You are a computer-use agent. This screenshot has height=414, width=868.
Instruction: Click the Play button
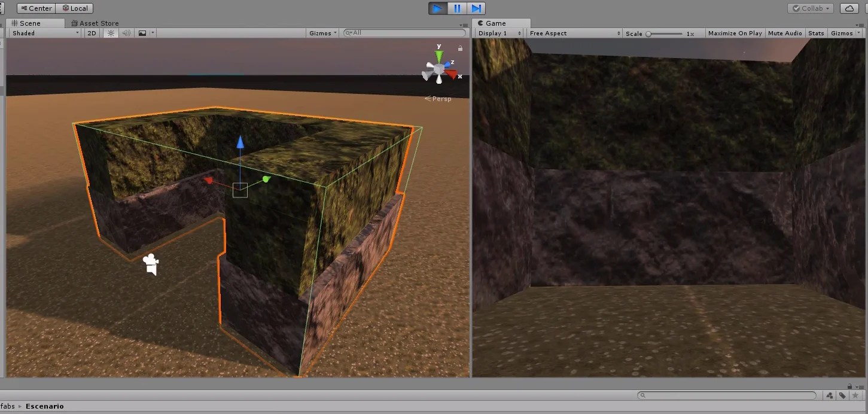(436, 8)
